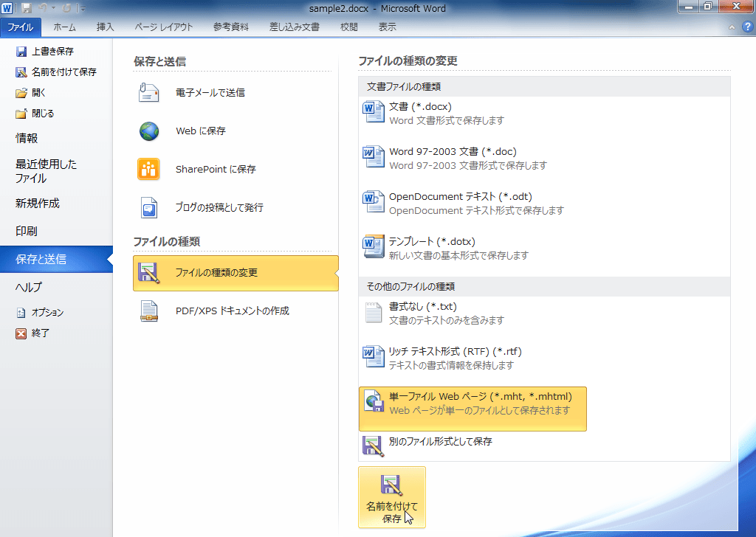Screen dimensions: 756x537
Task: Click the 別のファイル形式として保存 floppy icon
Action: tap(373, 446)
